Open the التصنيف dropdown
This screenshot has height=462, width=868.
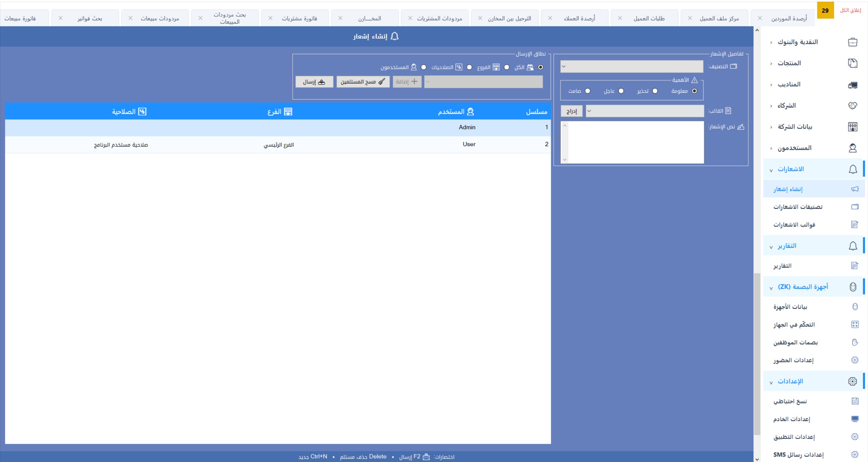632,66
